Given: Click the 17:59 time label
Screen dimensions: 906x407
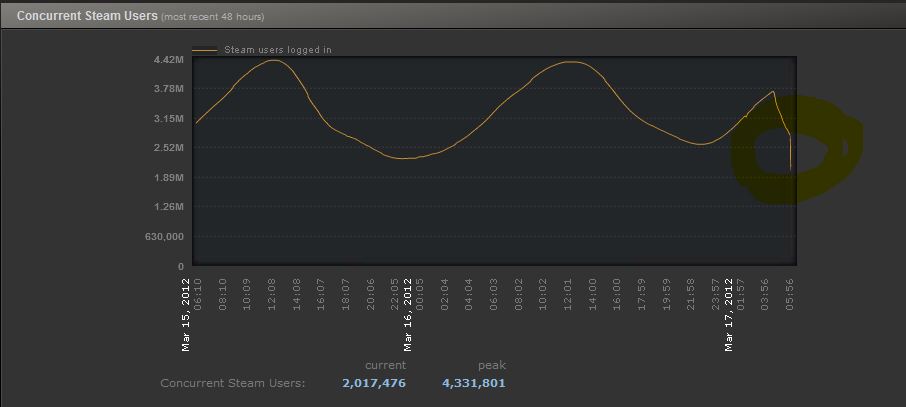Looking at the screenshot, I should (x=641, y=295).
